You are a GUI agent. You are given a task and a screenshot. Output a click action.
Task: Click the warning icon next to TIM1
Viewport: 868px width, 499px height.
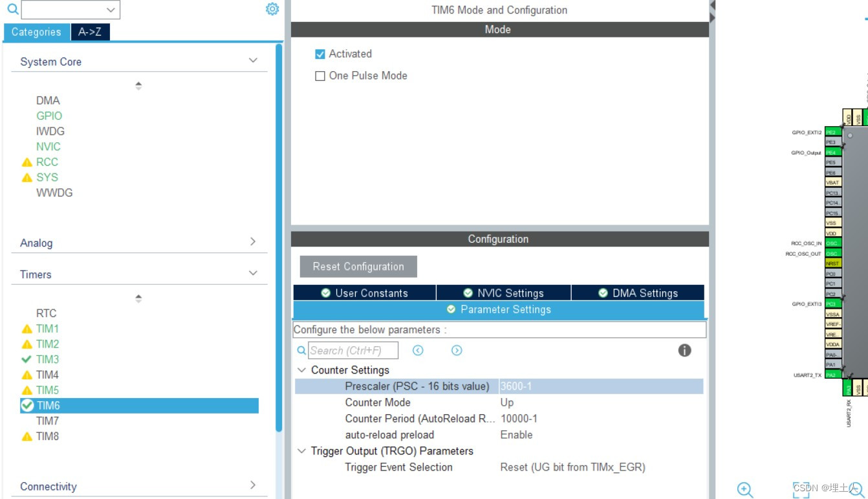[x=27, y=329]
